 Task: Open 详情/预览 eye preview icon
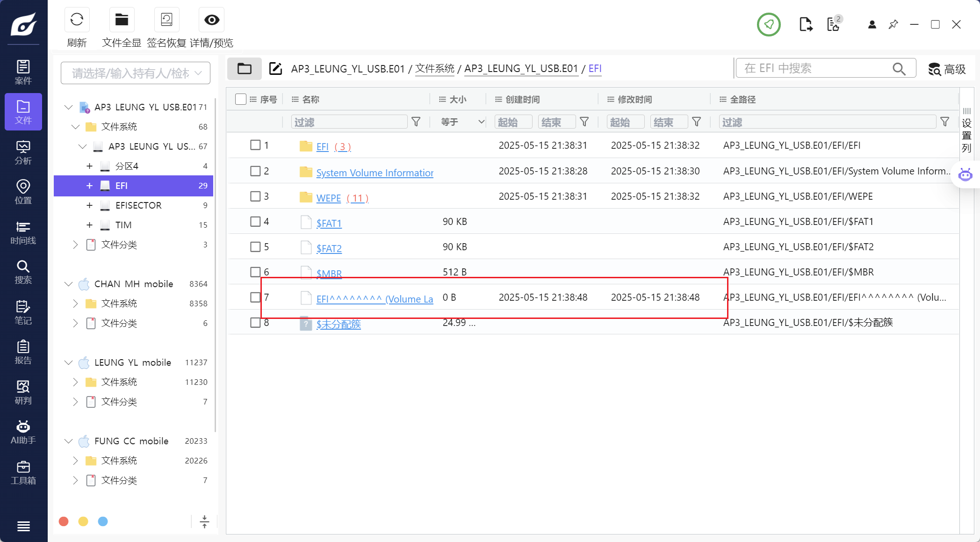(211, 20)
